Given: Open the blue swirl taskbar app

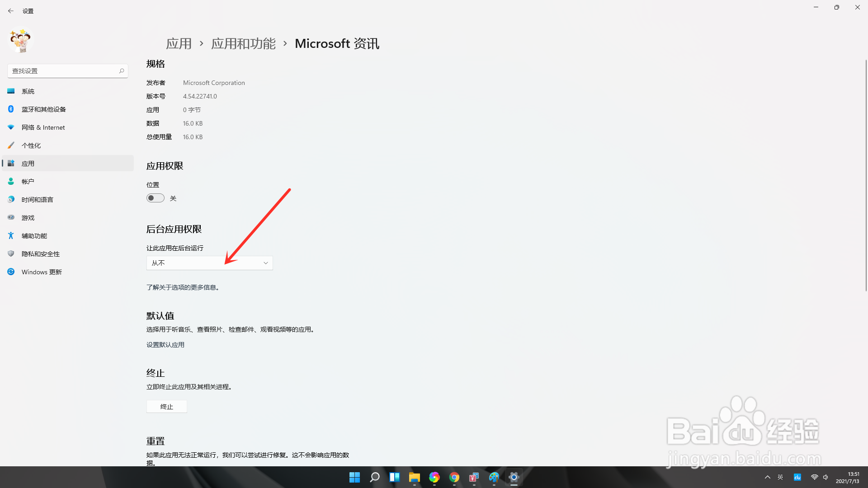Looking at the screenshot, I should coord(494,477).
